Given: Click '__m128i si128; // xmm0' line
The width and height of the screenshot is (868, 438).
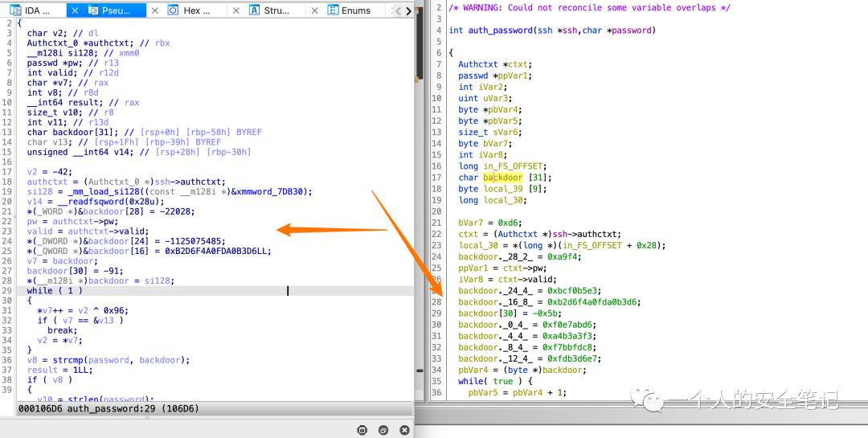Looking at the screenshot, I should (x=84, y=53).
